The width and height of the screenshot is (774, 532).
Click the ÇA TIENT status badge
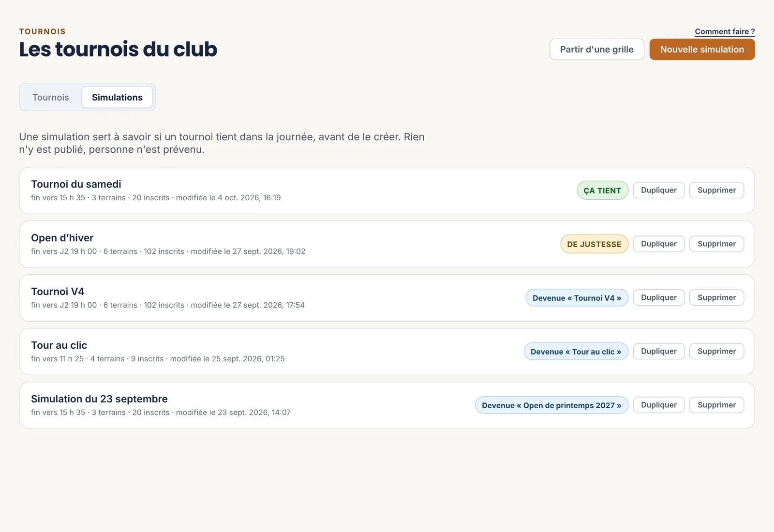602,191
